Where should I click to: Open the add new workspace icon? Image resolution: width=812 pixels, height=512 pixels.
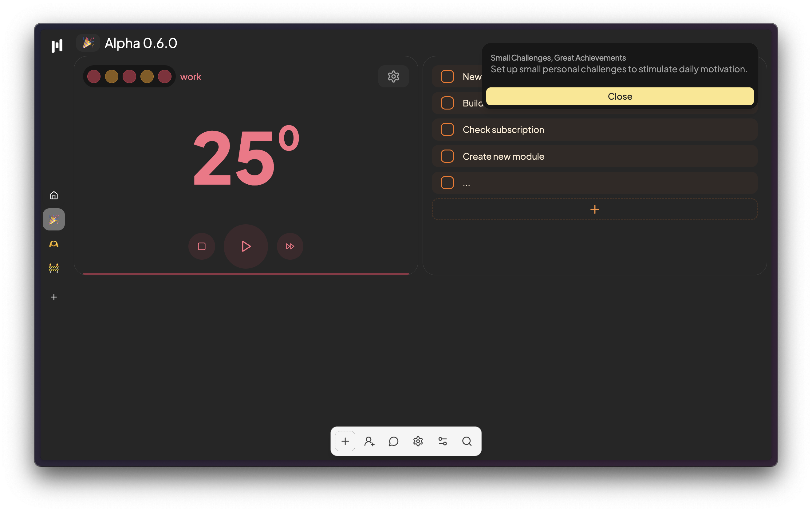[54, 297]
